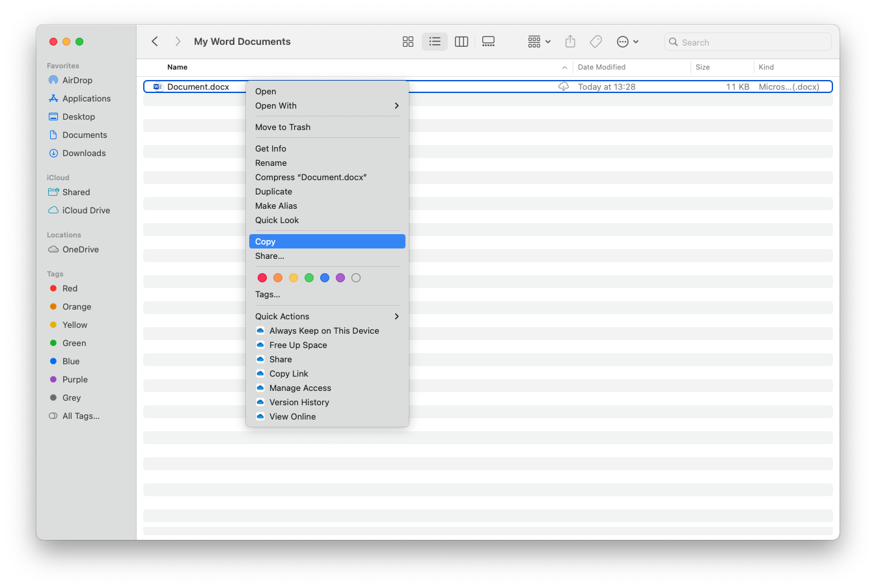Screen dimensions: 876x588
Task: Open Shared under iCloud
Action: point(69,192)
